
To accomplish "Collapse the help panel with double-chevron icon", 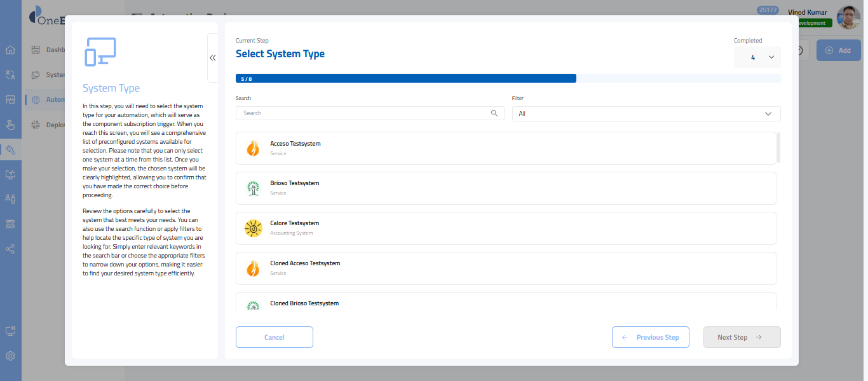I will click(212, 58).
